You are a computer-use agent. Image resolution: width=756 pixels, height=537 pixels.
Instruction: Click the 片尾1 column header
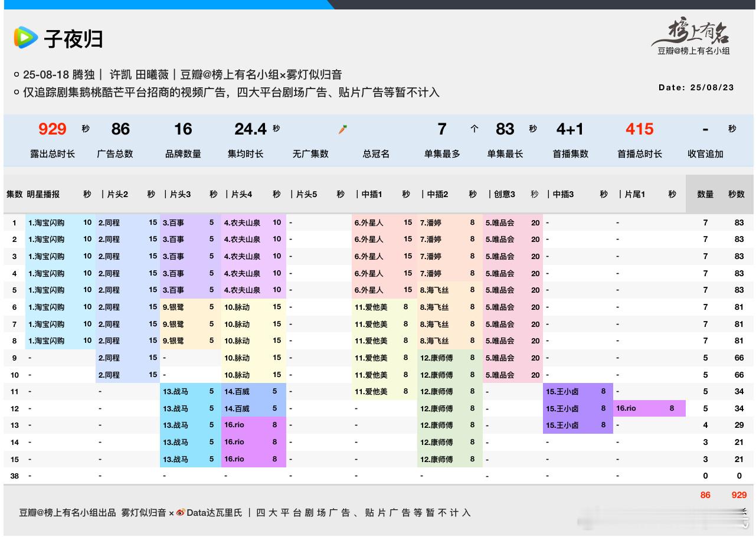[x=635, y=194]
